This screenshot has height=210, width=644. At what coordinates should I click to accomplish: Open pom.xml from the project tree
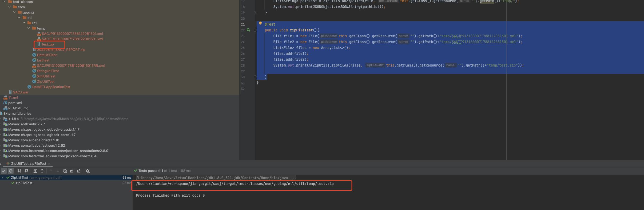[15, 103]
